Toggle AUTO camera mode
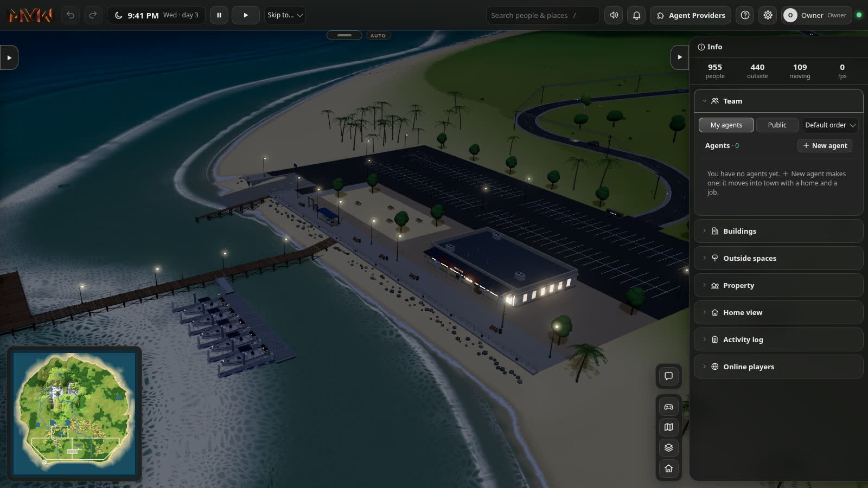Screen dimensions: 868x488 pyautogui.click(x=378, y=36)
